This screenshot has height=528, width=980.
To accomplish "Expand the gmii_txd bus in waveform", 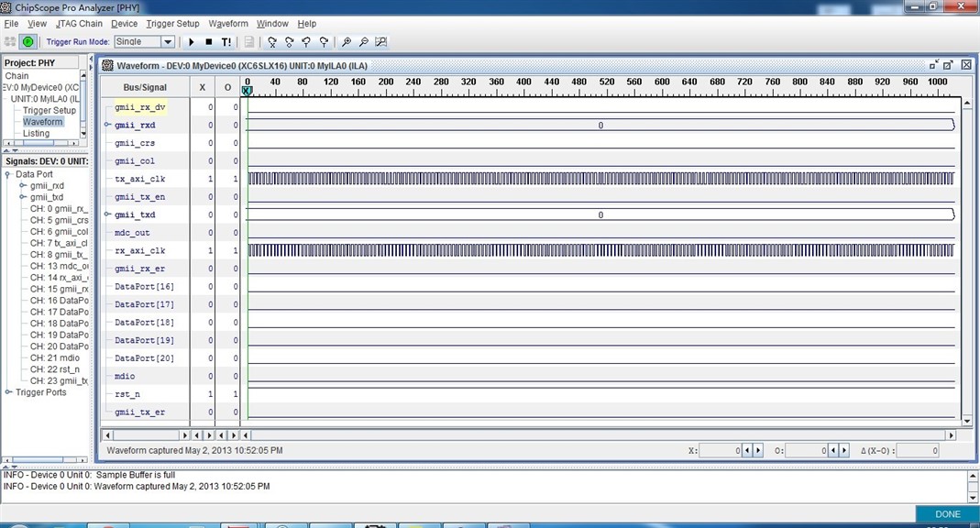I will coord(108,214).
